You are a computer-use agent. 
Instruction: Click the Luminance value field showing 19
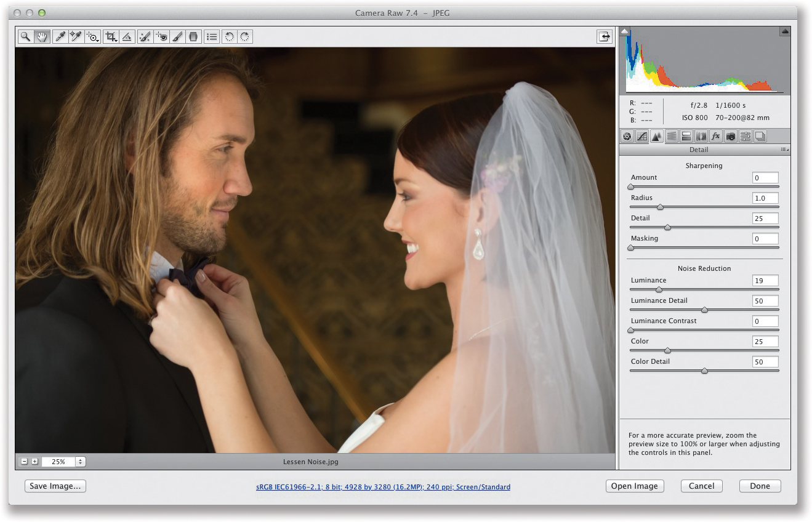click(765, 281)
